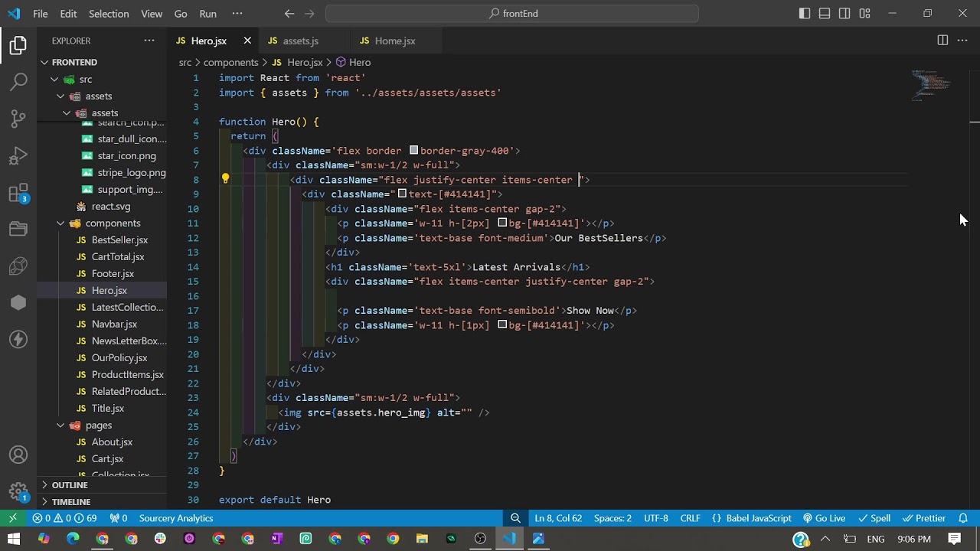Click the zoom magnifier in status bar
This screenshot has width=980, height=551.
click(x=516, y=518)
